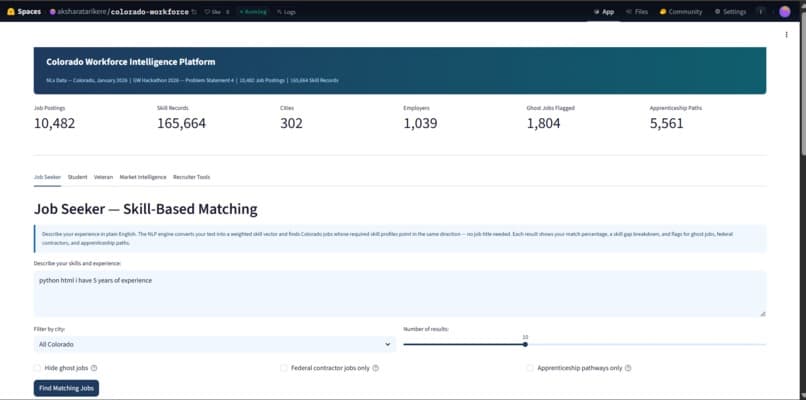Copy the colorado-workforce repo name icon
Viewport: 806px width, 400px height.
point(194,12)
